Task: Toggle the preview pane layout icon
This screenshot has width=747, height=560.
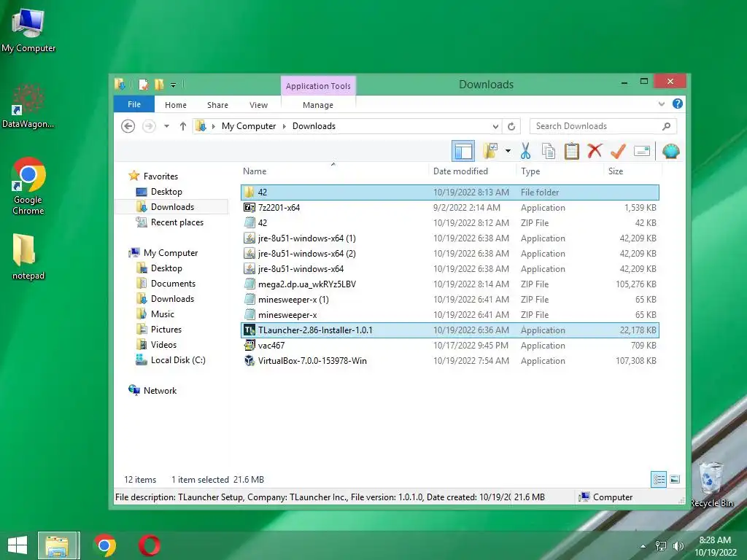Action: (463, 152)
